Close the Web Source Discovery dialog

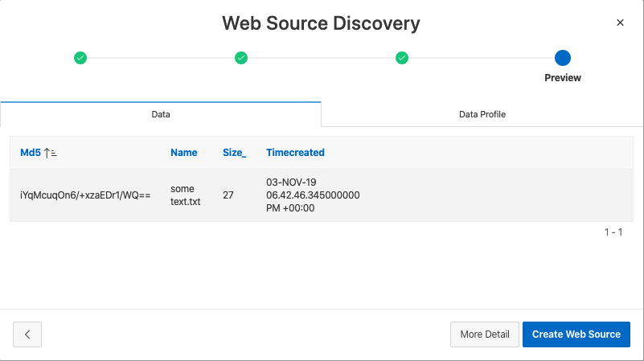point(620,23)
